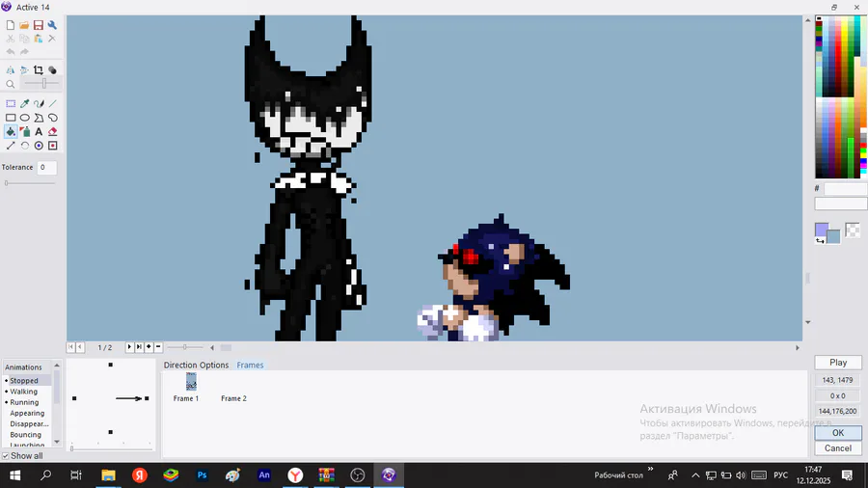This screenshot has height=488, width=868.
Task: Click the top direction point square
Action: coord(111,365)
